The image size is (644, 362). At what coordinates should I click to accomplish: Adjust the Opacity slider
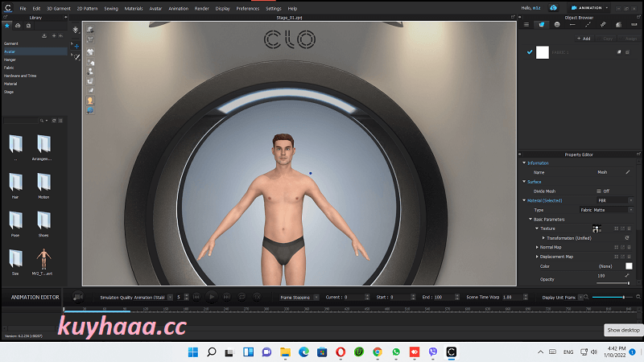[613, 283]
